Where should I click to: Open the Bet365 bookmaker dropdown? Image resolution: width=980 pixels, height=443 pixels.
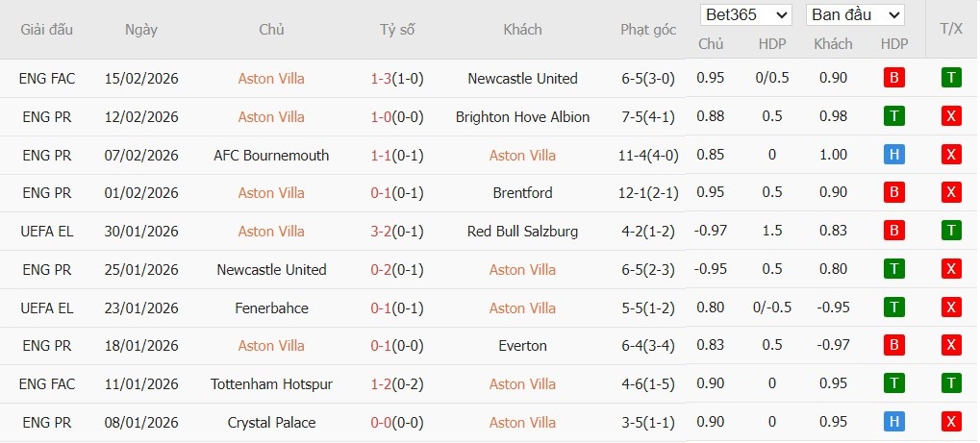746,15
